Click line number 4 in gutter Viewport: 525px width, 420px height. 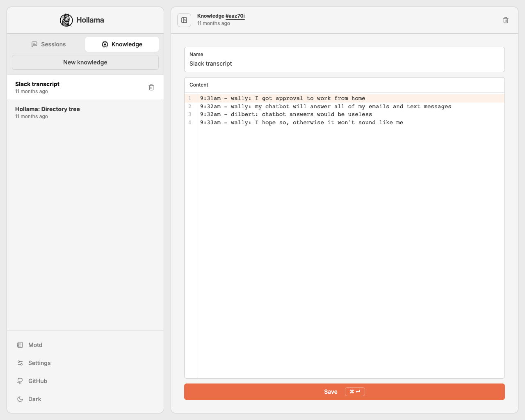coord(190,123)
